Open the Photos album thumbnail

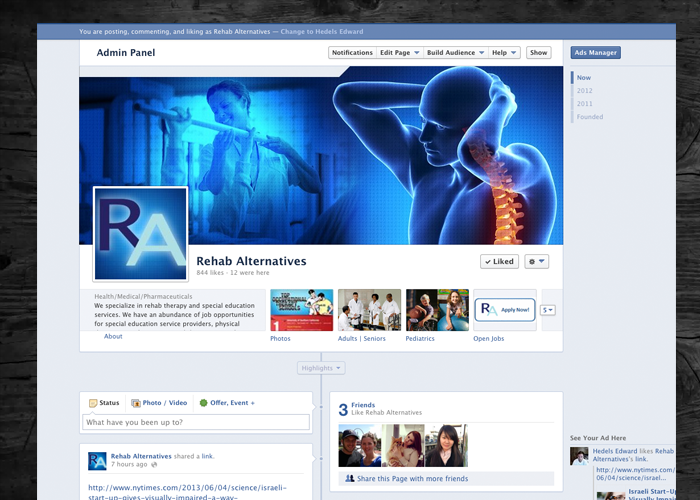301,310
